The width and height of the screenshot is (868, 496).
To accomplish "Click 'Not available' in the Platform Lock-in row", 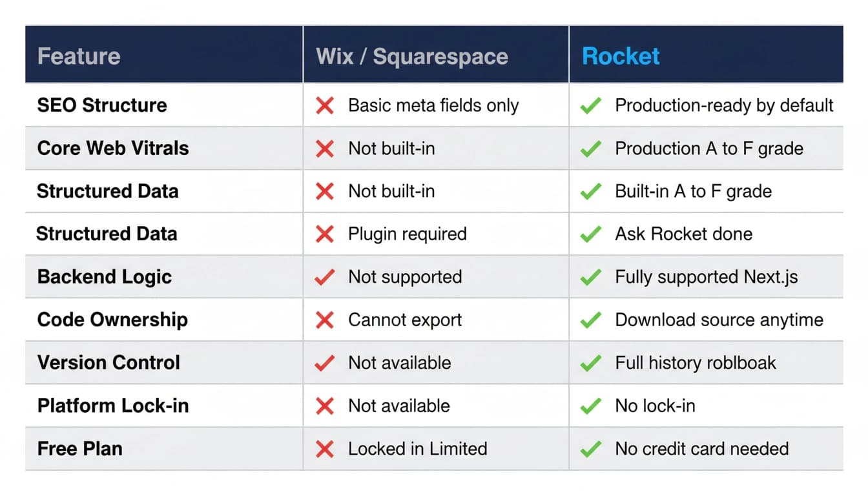I will click(399, 406).
